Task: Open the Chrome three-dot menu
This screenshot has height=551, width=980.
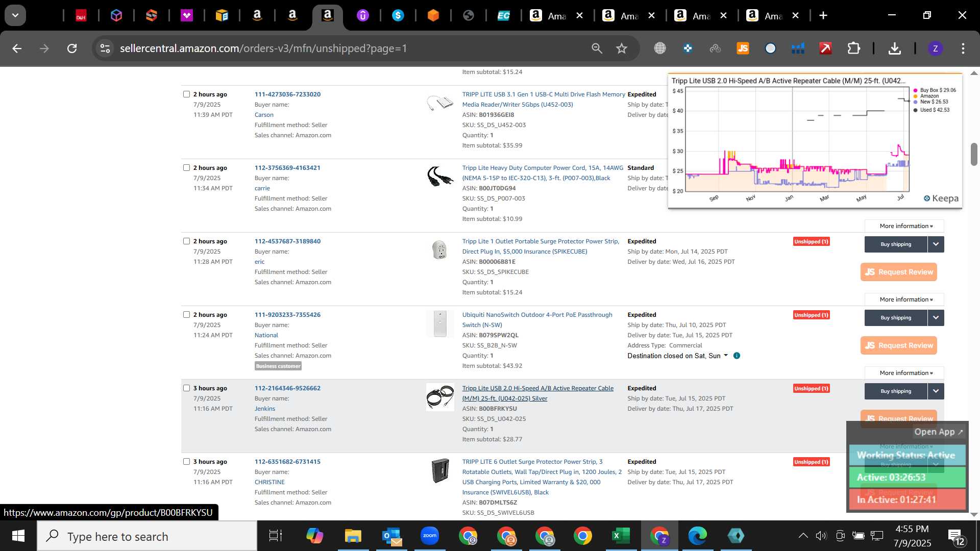Action: [x=963, y=48]
